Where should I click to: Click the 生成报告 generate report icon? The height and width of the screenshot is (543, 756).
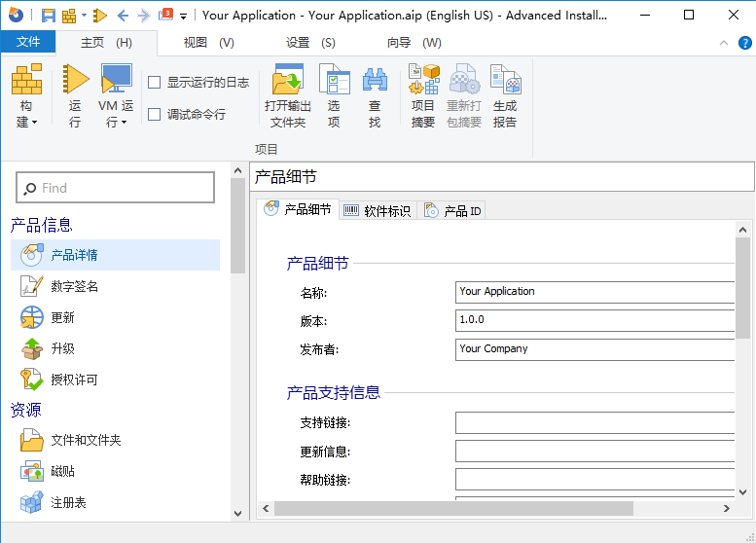click(x=505, y=82)
